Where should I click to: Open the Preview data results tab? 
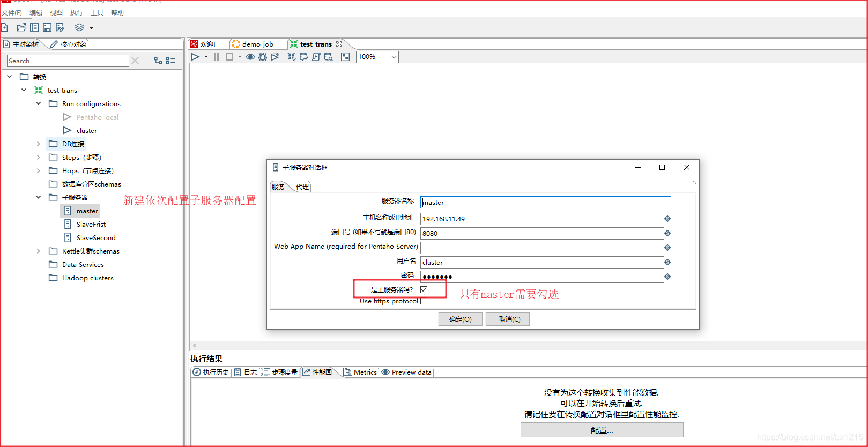(x=406, y=372)
